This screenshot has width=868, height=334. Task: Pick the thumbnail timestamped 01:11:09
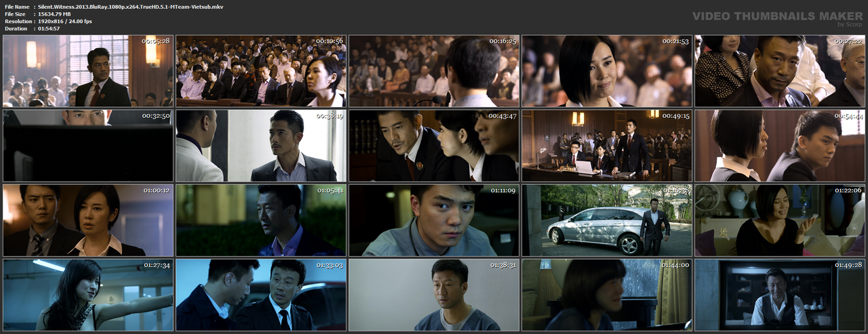tap(434, 220)
